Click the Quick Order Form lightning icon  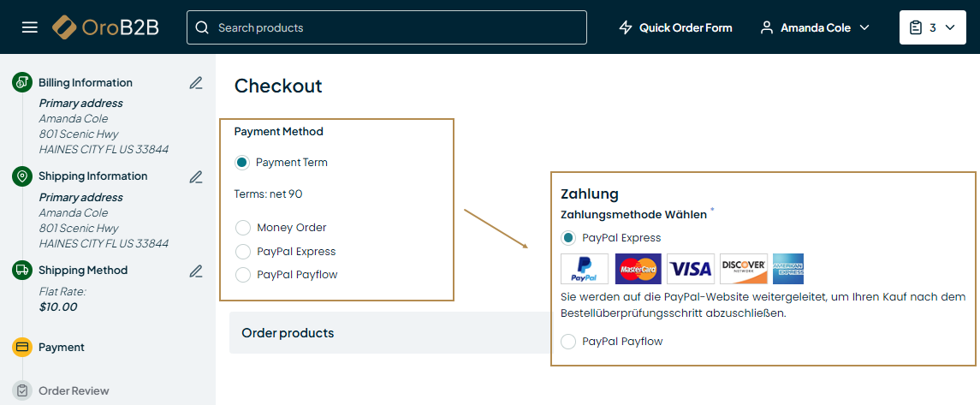point(626,27)
